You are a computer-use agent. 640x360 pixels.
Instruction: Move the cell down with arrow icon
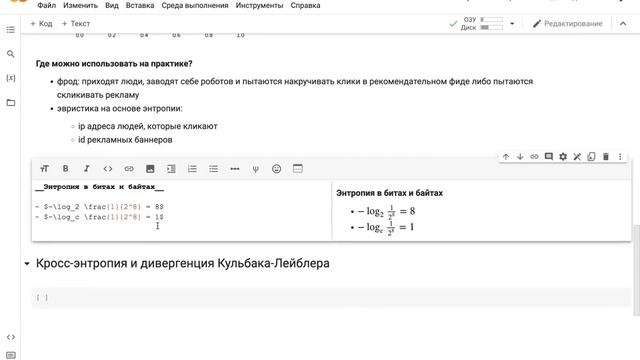520,156
